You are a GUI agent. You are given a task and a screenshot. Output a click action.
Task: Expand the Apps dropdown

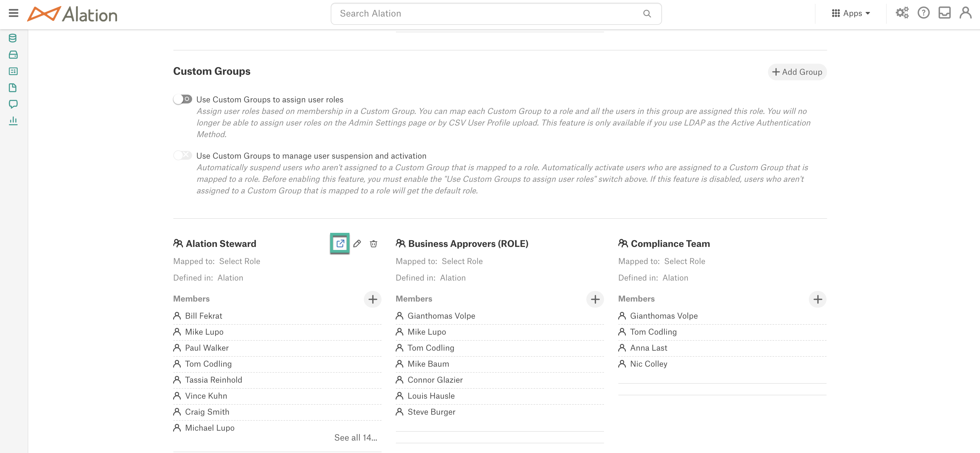851,13
